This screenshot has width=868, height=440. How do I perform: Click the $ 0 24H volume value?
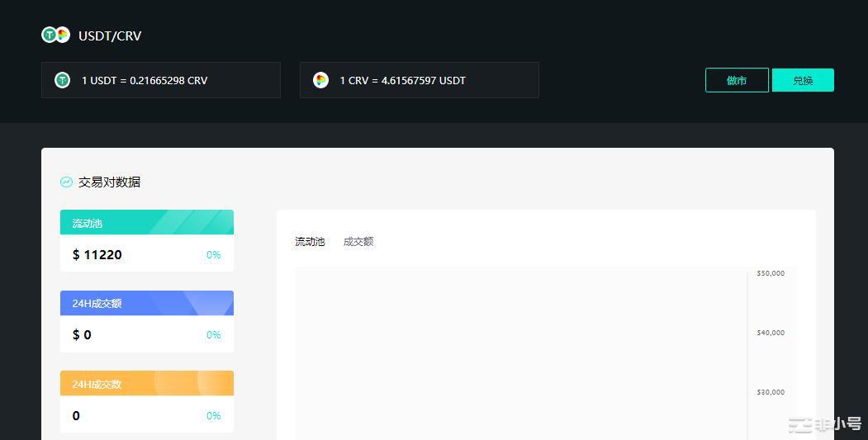coord(82,335)
